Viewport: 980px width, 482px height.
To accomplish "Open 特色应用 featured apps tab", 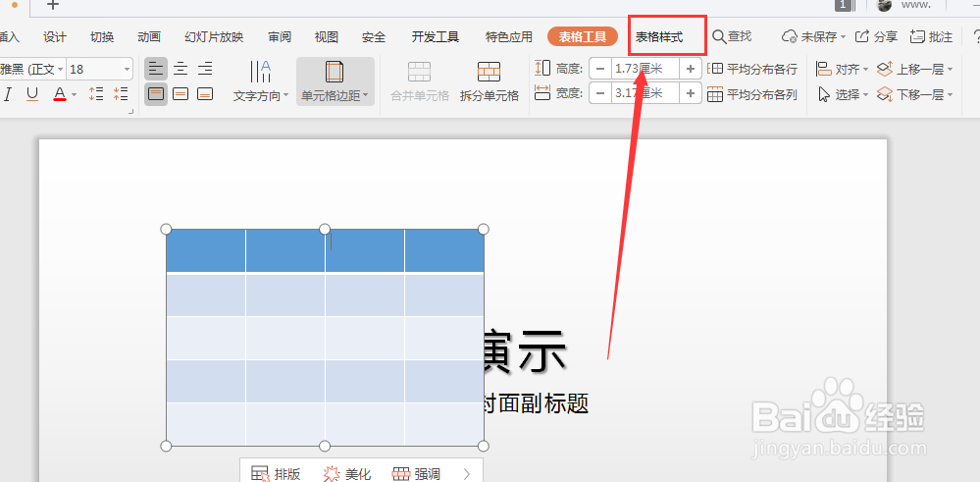I will 509,37.
